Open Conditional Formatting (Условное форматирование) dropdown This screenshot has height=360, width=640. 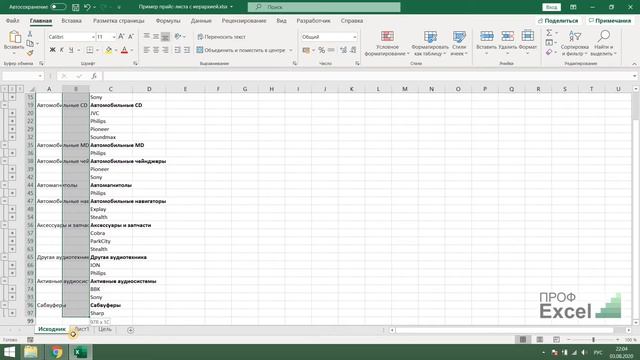tap(387, 43)
